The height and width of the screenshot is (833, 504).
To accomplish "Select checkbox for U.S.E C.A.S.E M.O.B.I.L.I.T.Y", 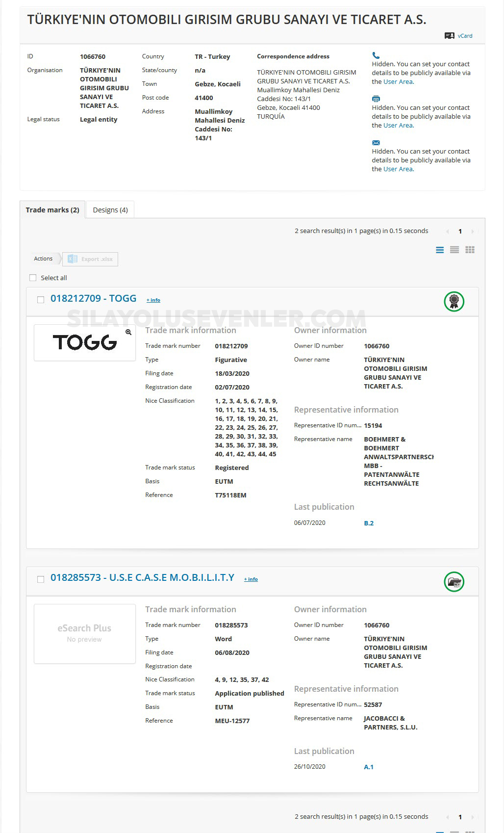I will click(41, 579).
